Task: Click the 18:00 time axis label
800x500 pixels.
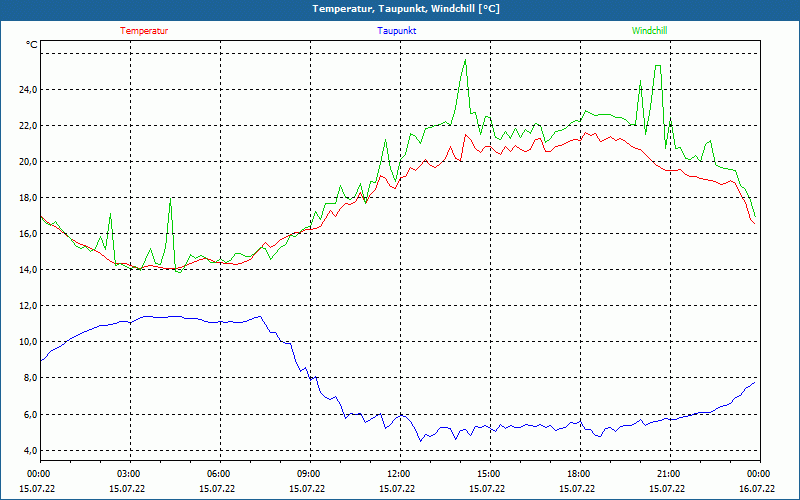Action: [578, 474]
